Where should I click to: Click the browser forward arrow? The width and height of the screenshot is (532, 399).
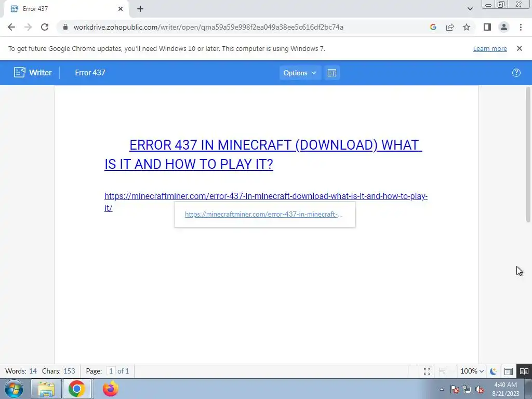coord(28,27)
